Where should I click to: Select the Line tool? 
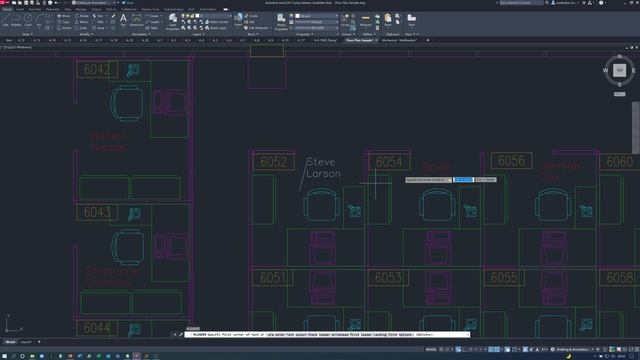click(6, 20)
